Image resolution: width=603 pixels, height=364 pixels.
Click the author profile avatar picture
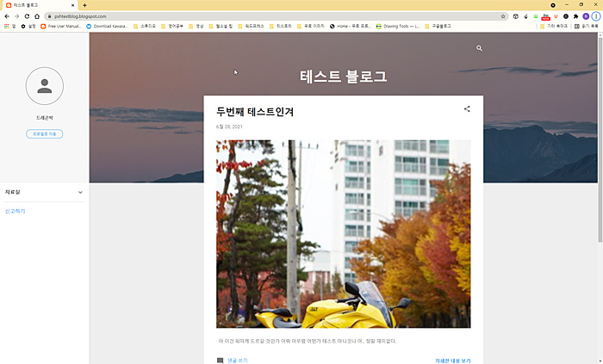[x=45, y=86]
